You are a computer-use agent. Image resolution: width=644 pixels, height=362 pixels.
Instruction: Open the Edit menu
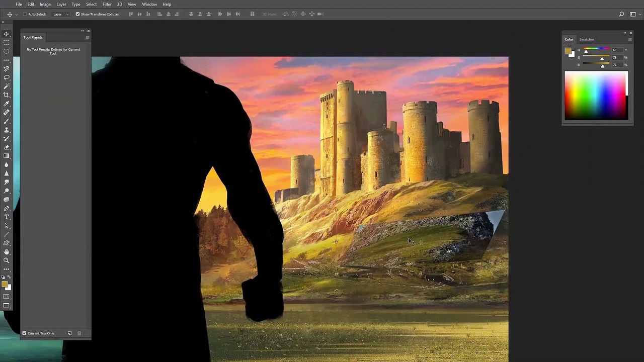(x=31, y=4)
